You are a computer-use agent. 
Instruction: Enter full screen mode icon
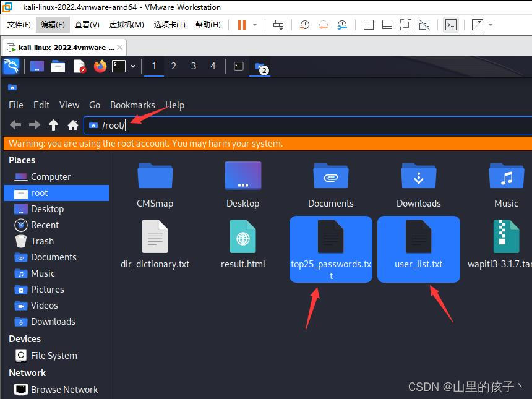(406, 25)
